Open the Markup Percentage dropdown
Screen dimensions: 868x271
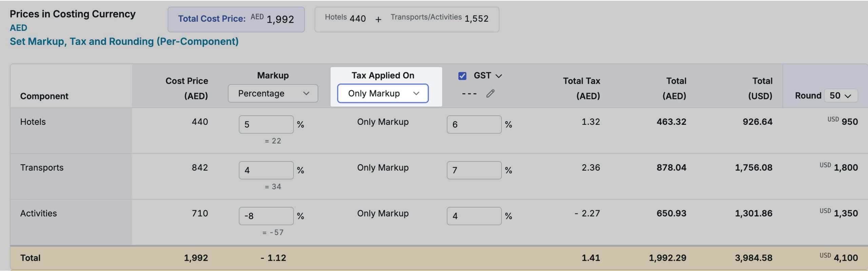(x=273, y=94)
